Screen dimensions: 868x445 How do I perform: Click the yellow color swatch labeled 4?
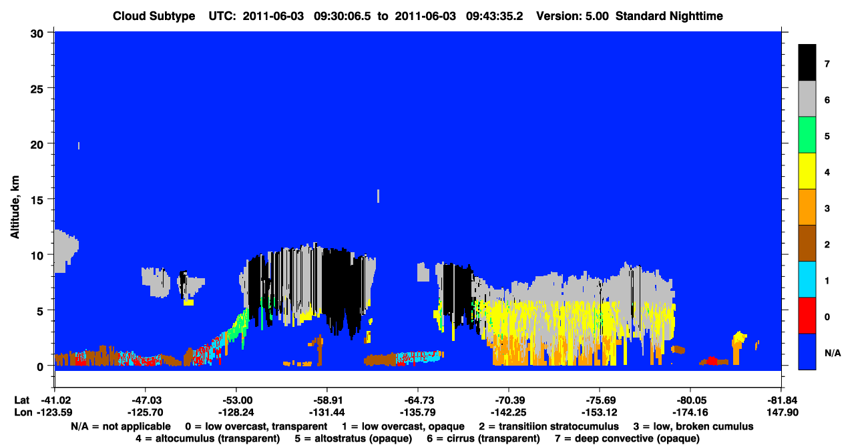pyautogui.click(x=807, y=171)
